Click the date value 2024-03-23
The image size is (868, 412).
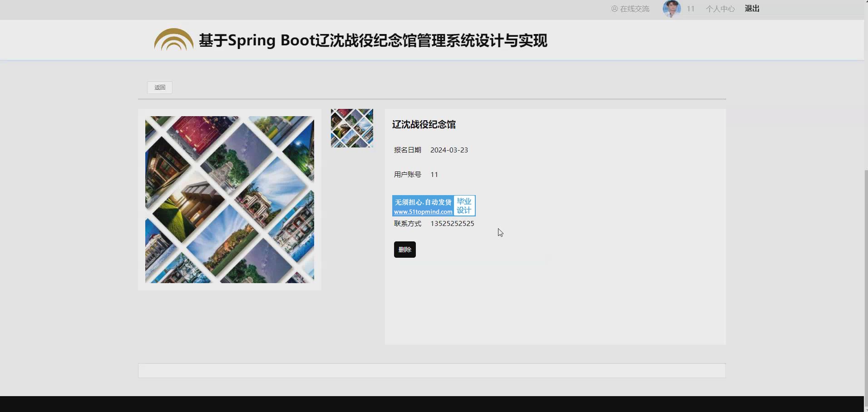[449, 150]
